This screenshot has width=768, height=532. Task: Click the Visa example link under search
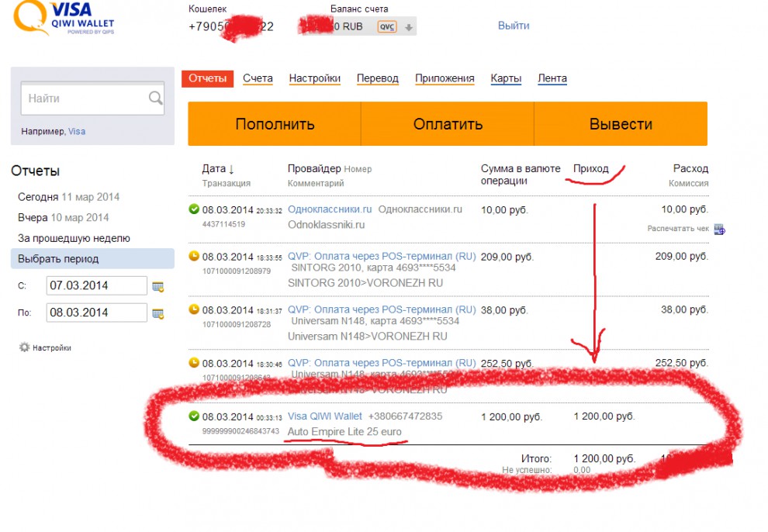(x=77, y=131)
